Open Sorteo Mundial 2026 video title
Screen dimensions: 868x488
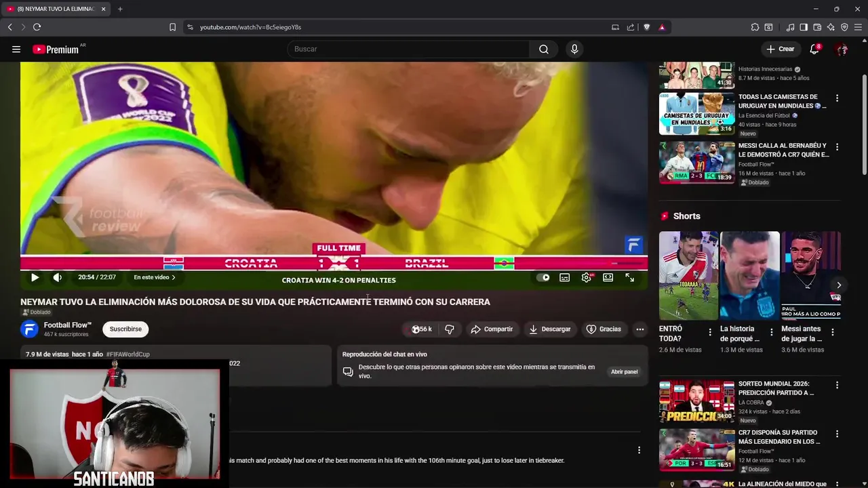(x=776, y=388)
